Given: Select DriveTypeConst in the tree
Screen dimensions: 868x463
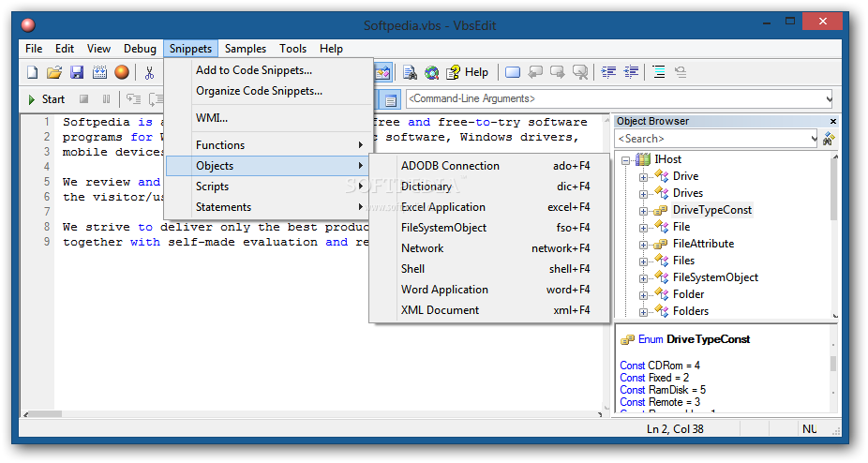Looking at the screenshot, I should coord(711,210).
